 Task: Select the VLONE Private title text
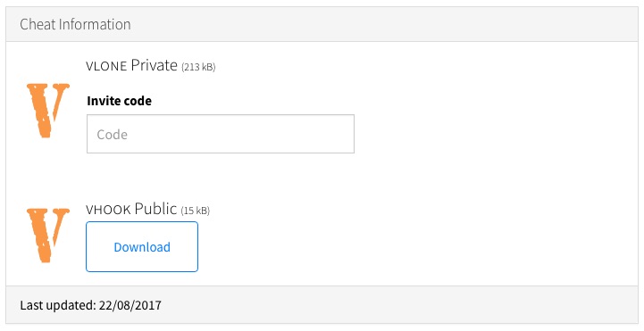pyautogui.click(x=131, y=66)
